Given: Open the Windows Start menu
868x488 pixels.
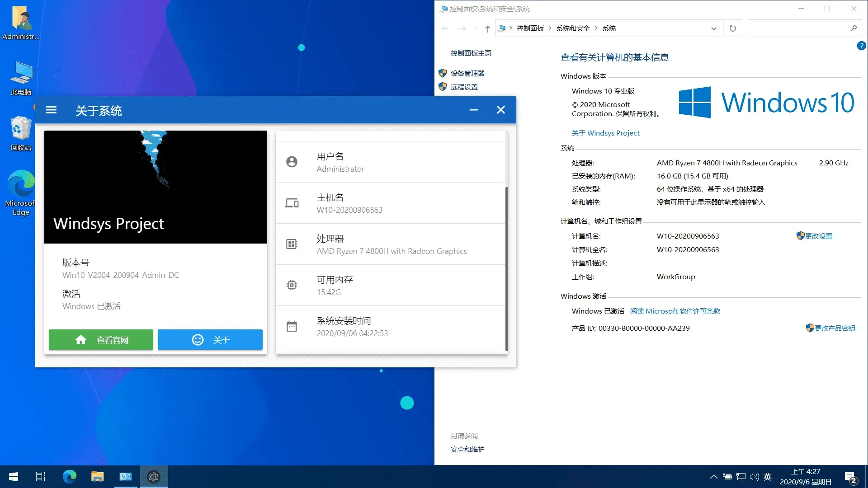Looking at the screenshot, I should point(13,477).
